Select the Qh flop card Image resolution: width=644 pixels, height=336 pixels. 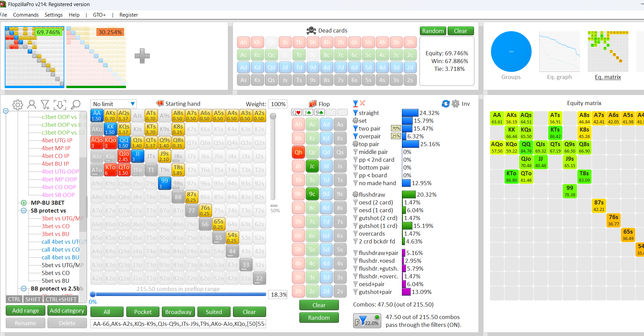click(298, 152)
